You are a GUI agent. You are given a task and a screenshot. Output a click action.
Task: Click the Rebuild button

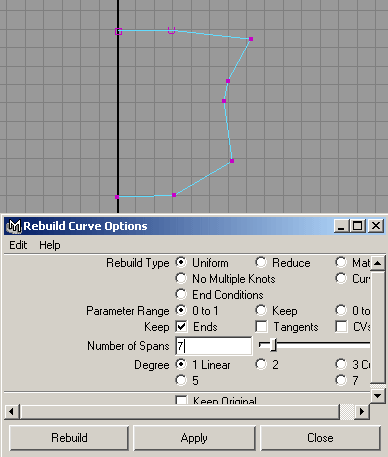(69, 438)
